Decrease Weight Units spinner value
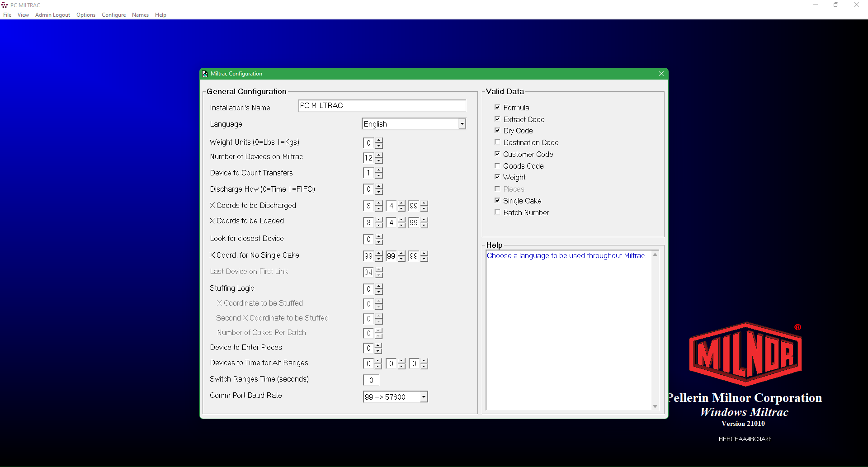The width and height of the screenshot is (868, 467). pos(379,146)
